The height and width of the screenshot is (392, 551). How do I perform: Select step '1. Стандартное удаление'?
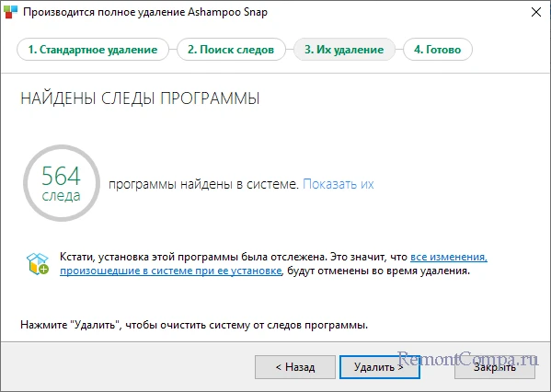(x=93, y=50)
